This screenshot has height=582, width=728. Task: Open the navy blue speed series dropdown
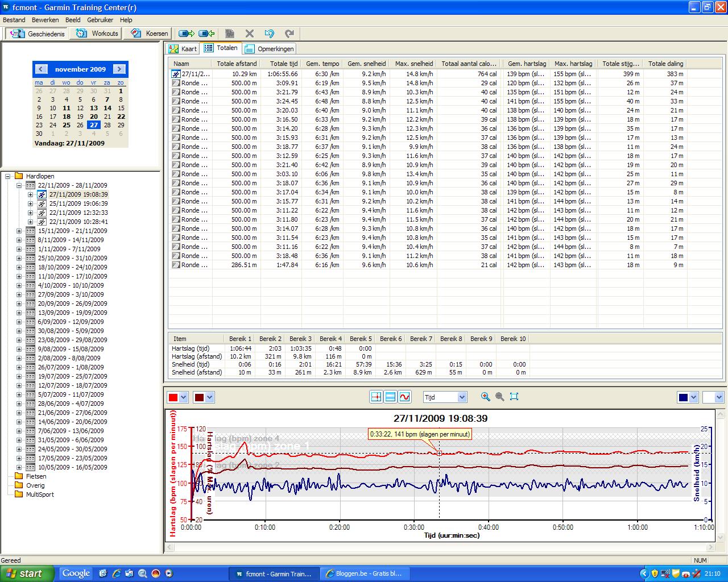click(x=693, y=397)
